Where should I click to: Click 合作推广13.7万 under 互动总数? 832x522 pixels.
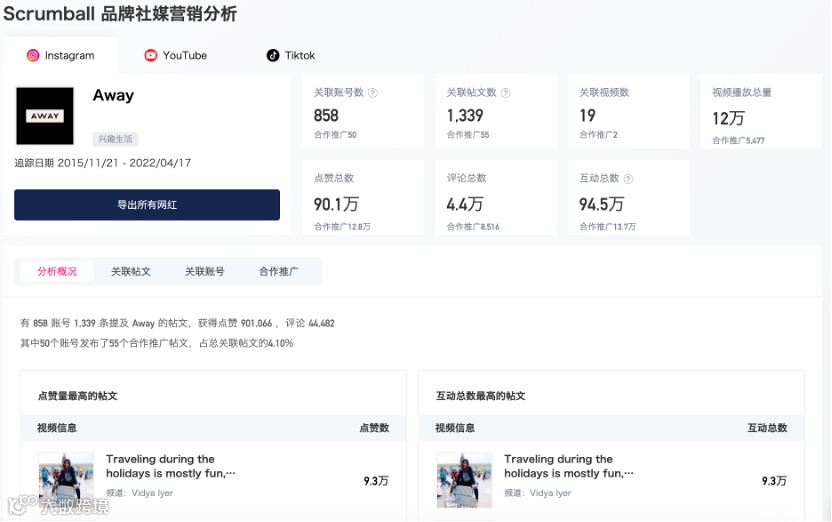pos(607,227)
